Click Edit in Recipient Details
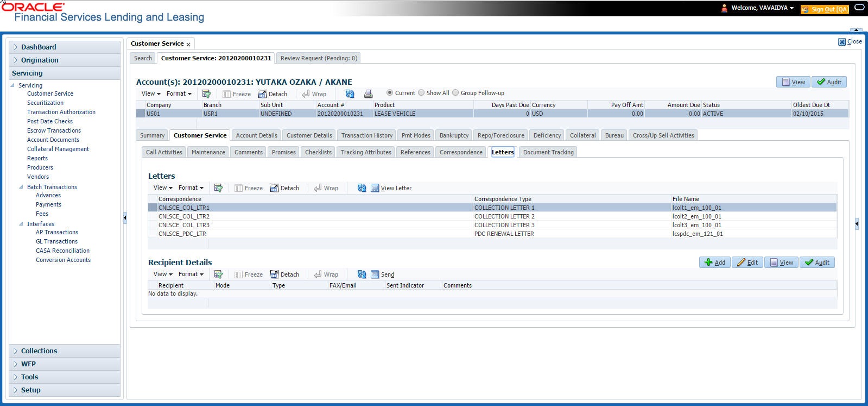Viewport: 868px width, 406px height. 747,263
